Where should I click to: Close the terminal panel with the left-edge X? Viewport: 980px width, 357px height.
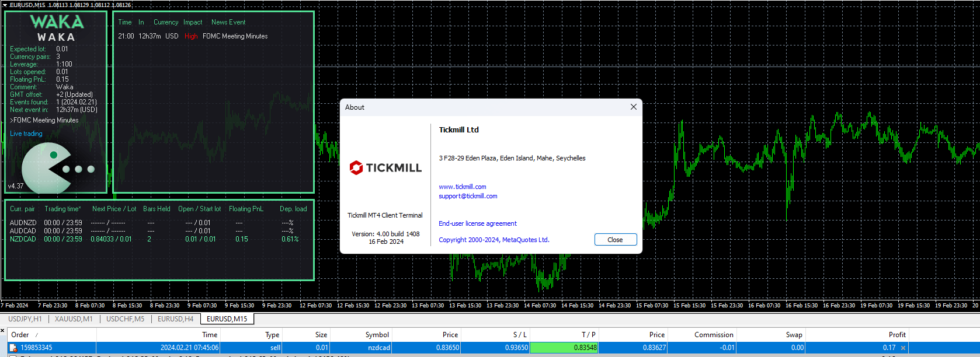pyautogui.click(x=2, y=331)
